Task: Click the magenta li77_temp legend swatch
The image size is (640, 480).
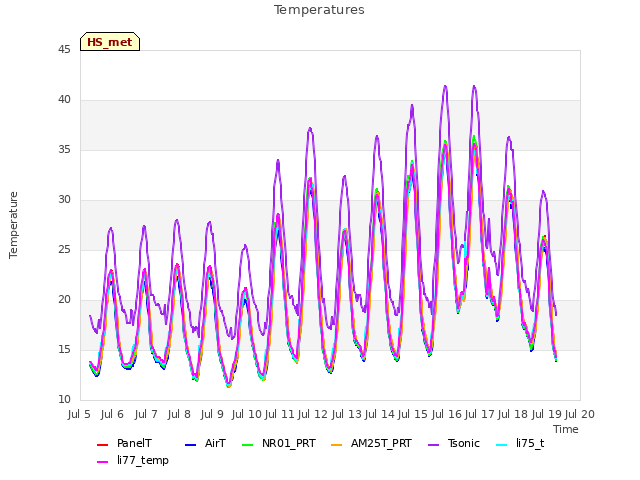Action: tap(102, 462)
